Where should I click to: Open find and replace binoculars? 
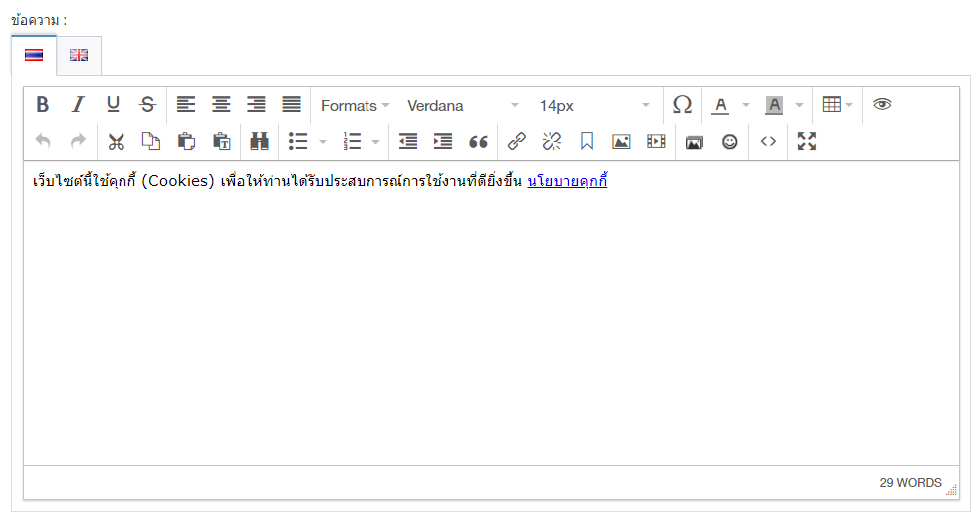click(259, 141)
